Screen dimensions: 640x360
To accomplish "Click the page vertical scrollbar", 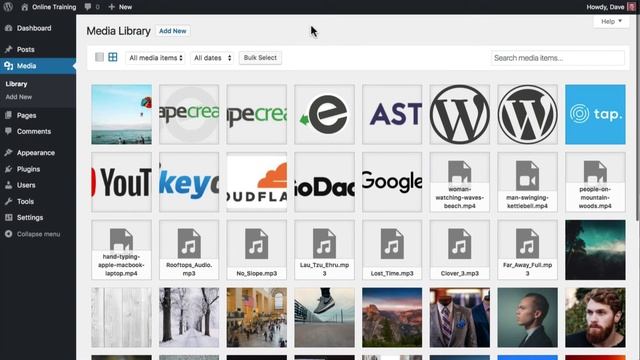I will (638, 118).
